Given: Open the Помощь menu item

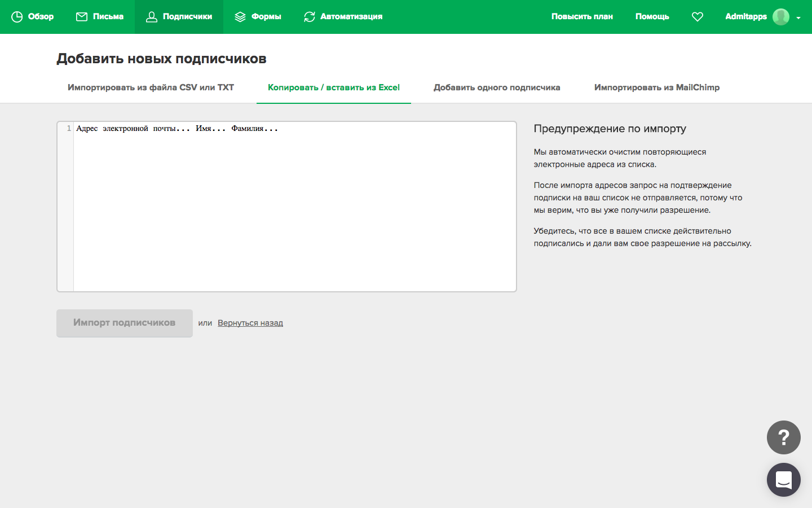Looking at the screenshot, I should 652,16.
